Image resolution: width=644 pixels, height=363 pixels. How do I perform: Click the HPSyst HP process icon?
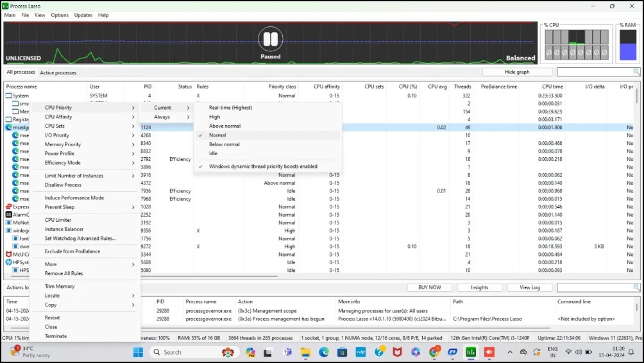[8, 262]
